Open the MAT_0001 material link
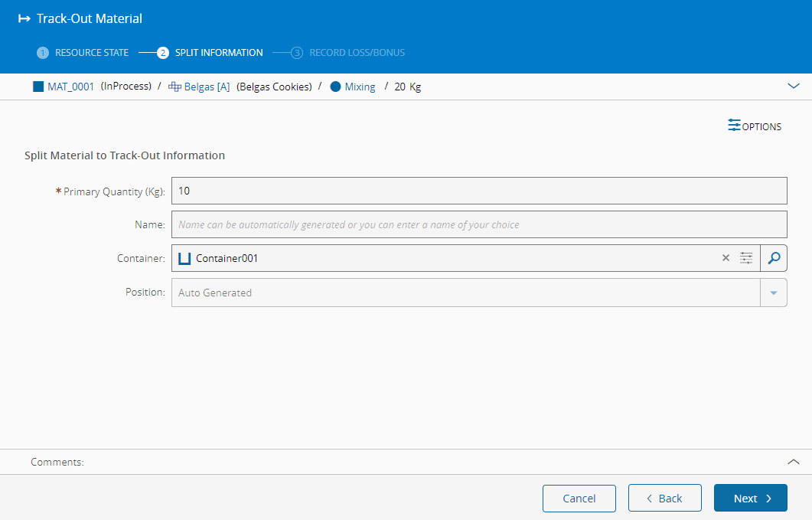812x520 pixels. (x=70, y=87)
